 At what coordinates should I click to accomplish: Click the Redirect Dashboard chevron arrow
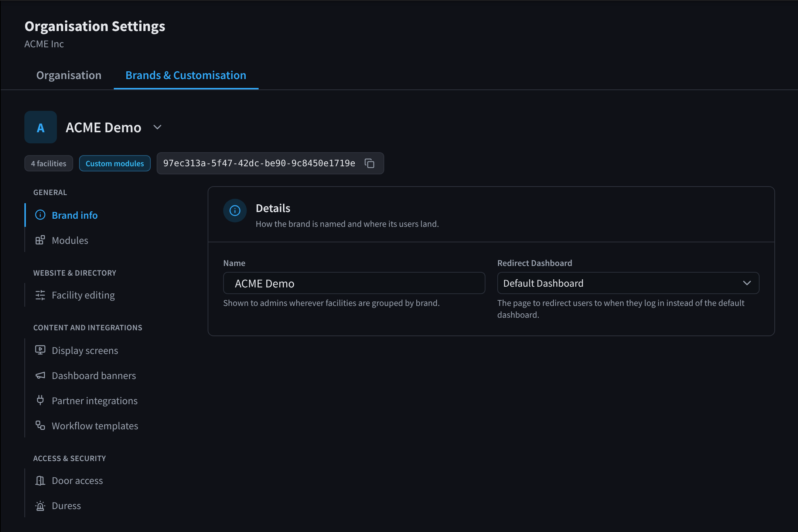tap(747, 283)
